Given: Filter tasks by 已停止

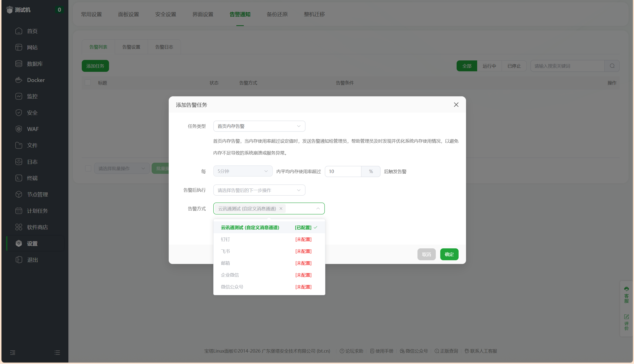Looking at the screenshot, I should (x=514, y=66).
